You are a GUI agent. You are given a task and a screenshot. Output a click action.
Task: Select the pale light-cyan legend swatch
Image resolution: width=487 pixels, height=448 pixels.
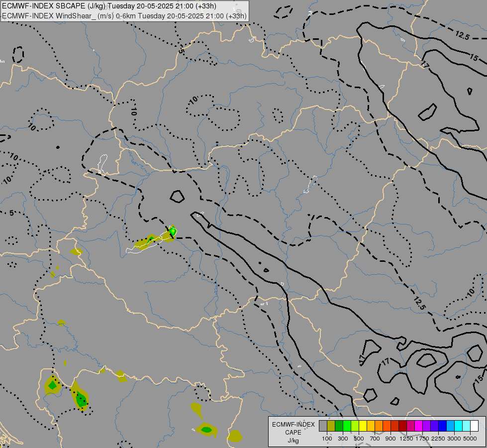[467, 426]
